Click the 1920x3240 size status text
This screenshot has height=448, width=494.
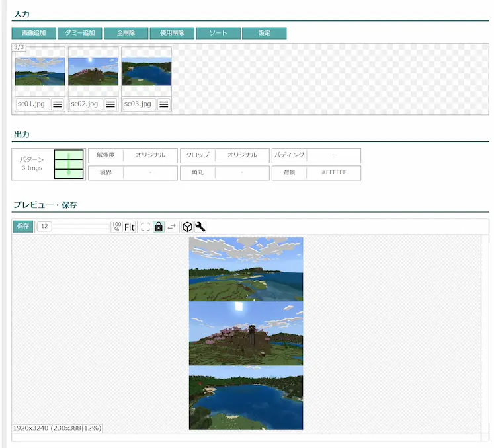click(x=57, y=428)
